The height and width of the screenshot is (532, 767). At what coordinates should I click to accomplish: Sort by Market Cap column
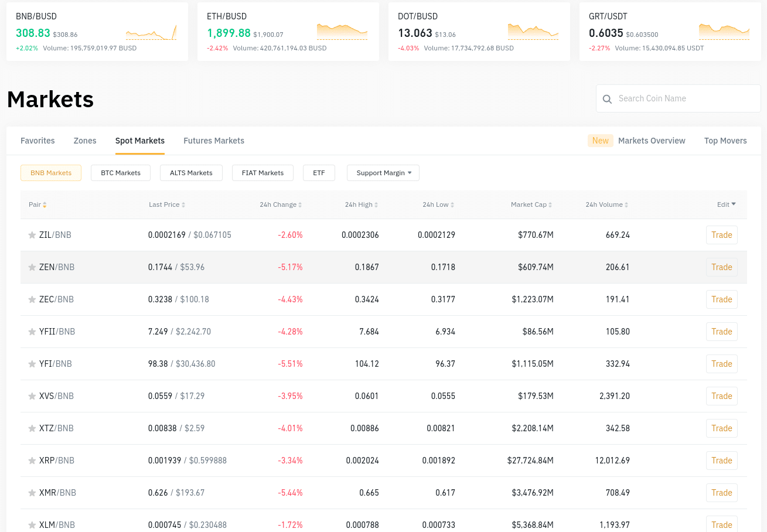pyautogui.click(x=531, y=204)
